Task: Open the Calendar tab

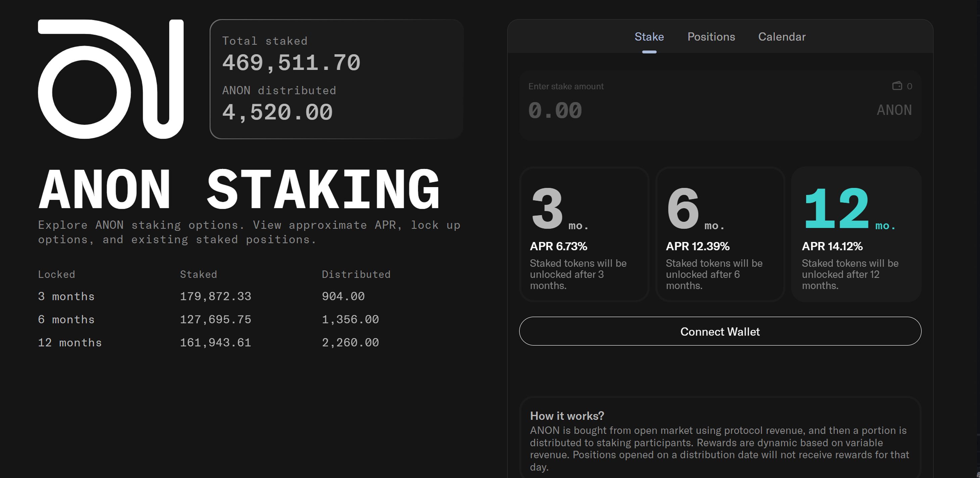Action: [781, 37]
